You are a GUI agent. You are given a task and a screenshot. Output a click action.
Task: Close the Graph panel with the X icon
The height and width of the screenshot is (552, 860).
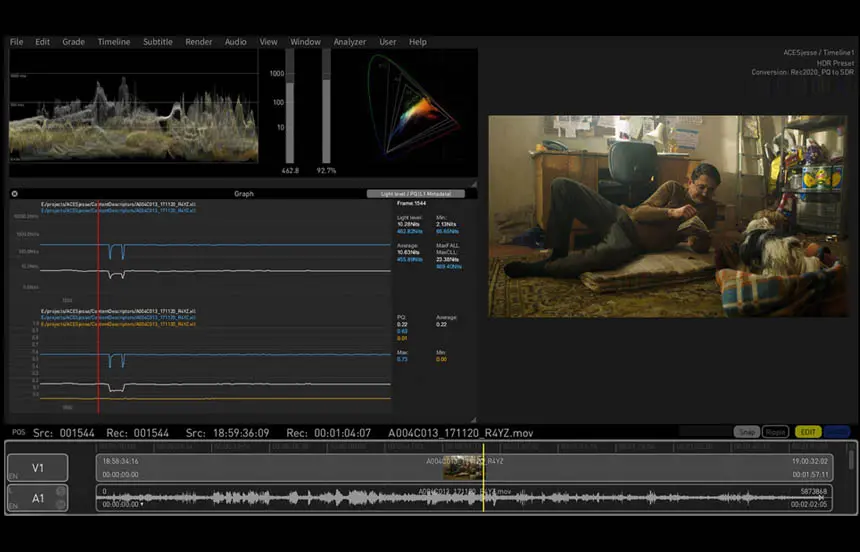[x=14, y=194]
